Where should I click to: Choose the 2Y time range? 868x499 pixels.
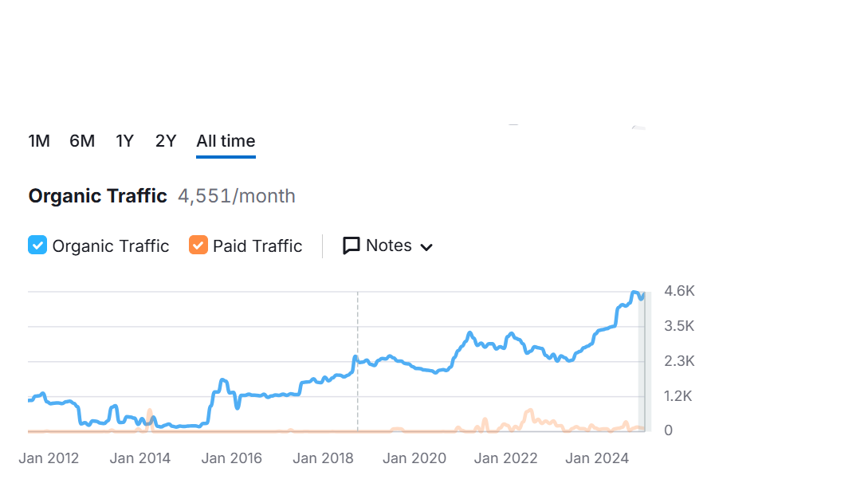166,141
